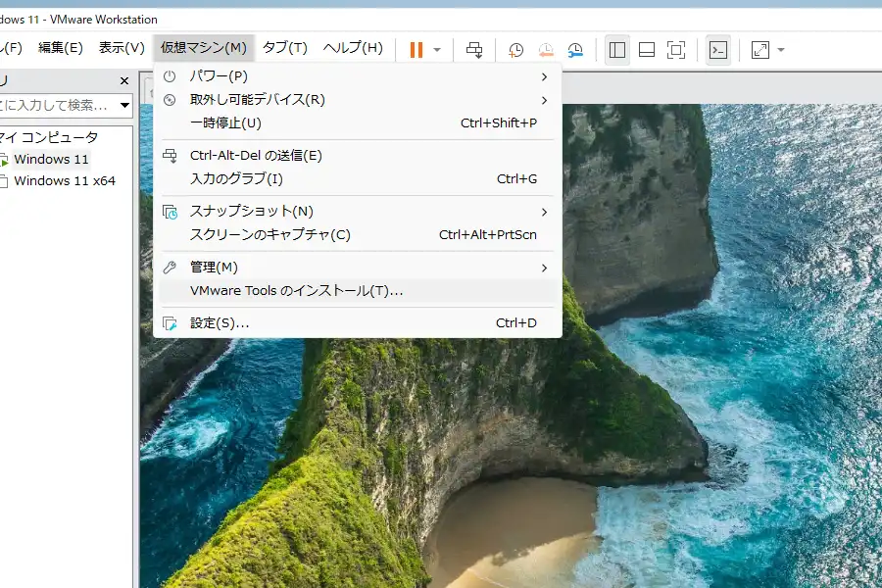Open the 編集(E) menu

(60, 48)
